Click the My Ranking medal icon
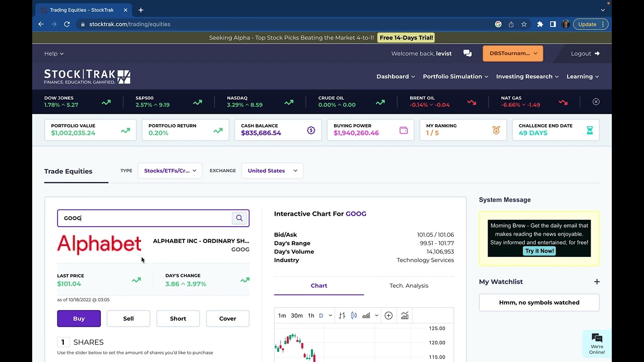Viewport: 644px width, 362px height. (496, 130)
